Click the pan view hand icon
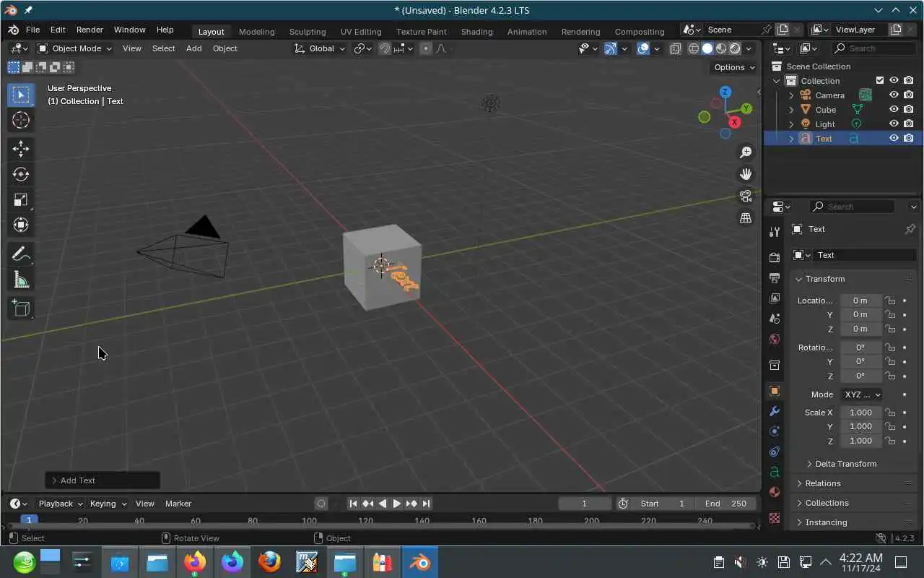Image resolution: width=924 pixels, height=578 pixels. [746, 174]
